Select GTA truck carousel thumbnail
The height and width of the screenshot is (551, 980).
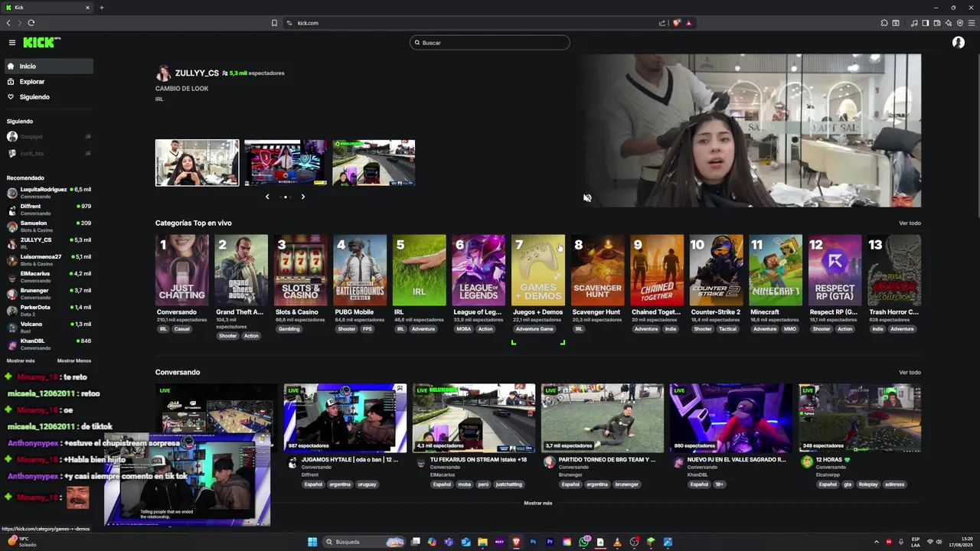coord(374,162)
